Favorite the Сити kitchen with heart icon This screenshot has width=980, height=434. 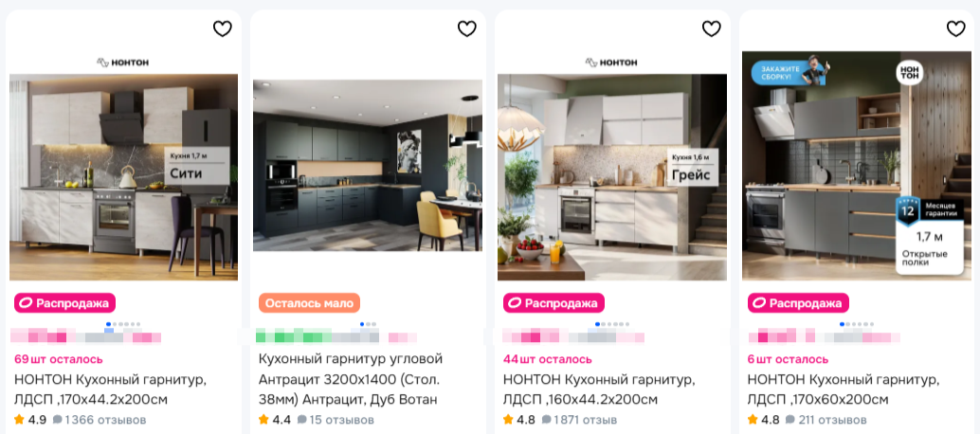[223, 28]
